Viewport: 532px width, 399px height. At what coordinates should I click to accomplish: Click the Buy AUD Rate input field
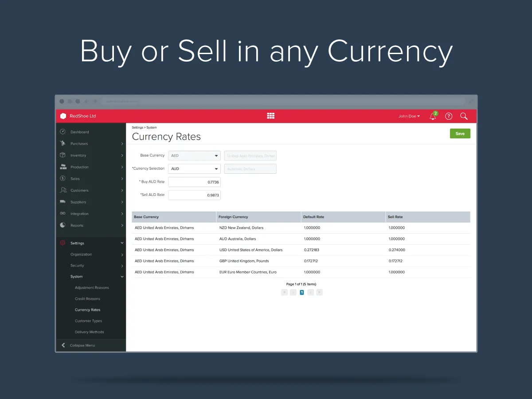194,182
